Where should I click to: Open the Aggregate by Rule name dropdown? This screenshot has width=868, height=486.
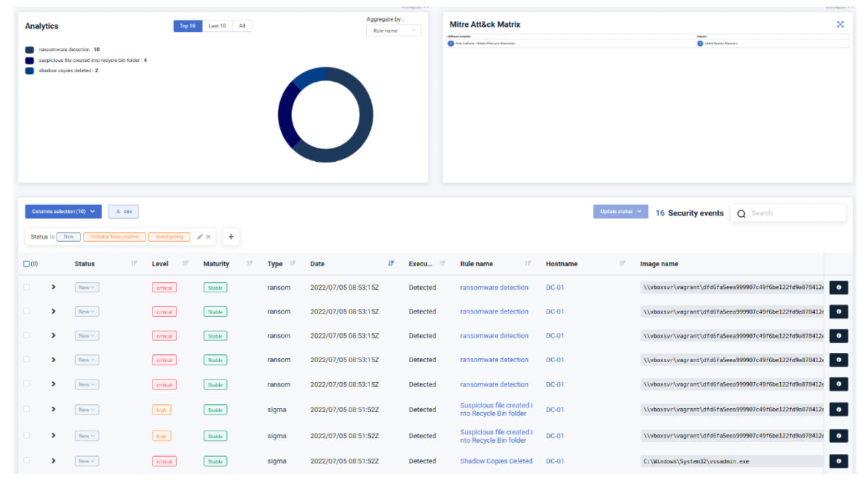[x=393, y=31]
